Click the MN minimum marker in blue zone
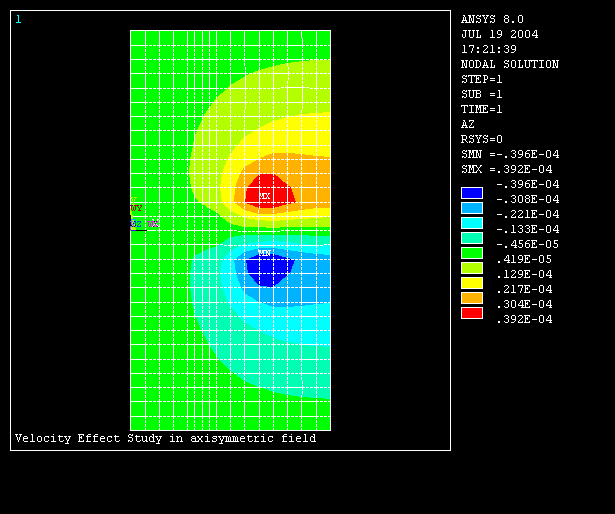Image resolution: width=615 pixels, height=514 pixels. [x=265, y=253]
